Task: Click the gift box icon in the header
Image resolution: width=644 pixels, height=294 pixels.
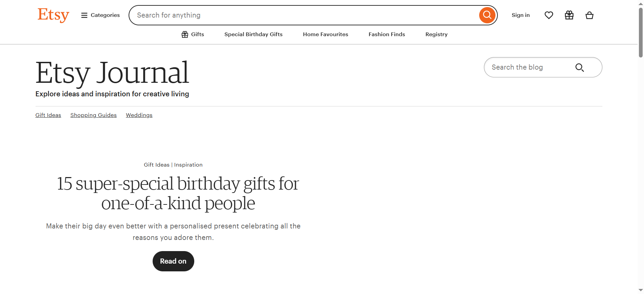Action: tap(569, 15)
